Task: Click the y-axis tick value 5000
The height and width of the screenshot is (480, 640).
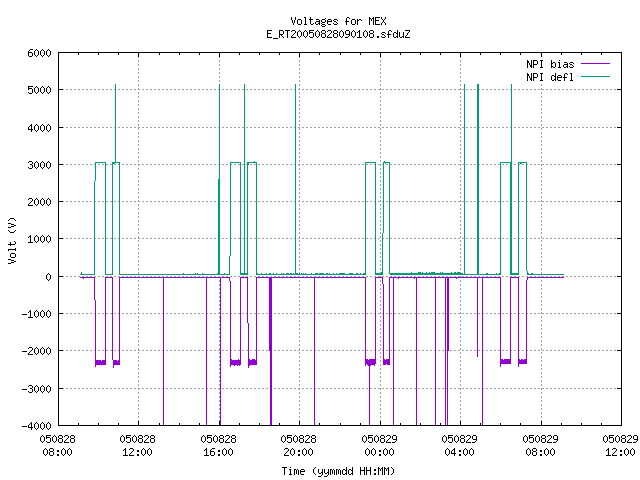Action: 39,90
